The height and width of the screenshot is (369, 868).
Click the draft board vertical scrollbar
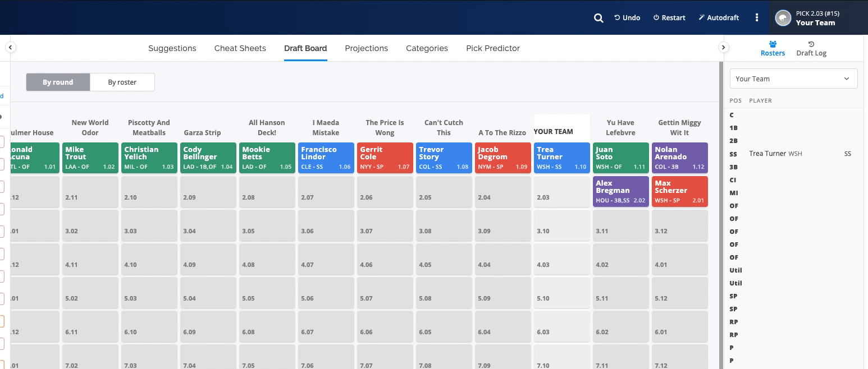pos(721,213)
